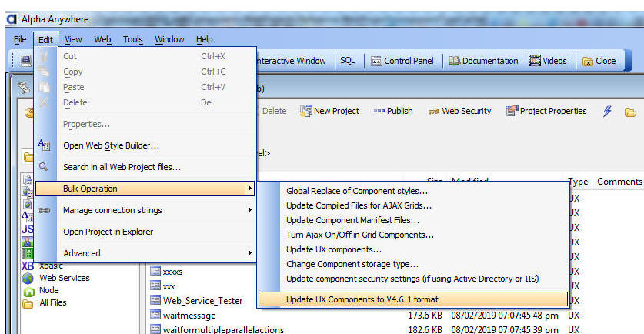Click the Node green icon

pos(28,291)
